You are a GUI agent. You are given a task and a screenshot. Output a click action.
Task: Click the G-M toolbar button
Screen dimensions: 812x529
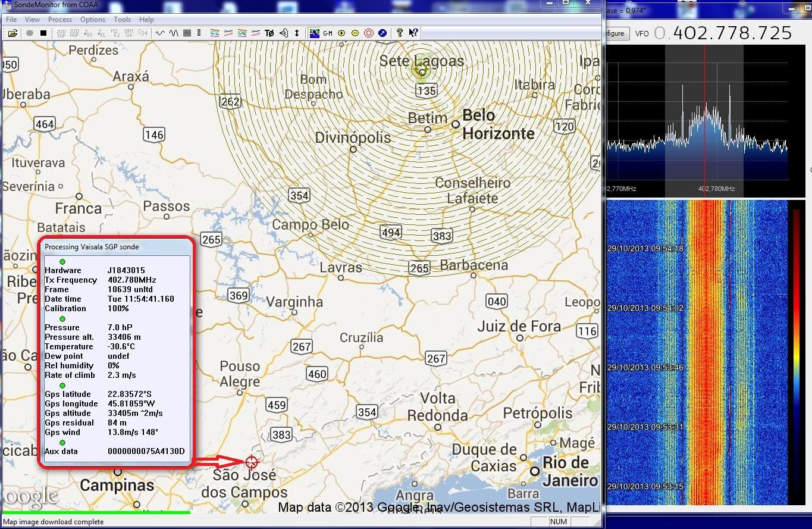point(328,33)
